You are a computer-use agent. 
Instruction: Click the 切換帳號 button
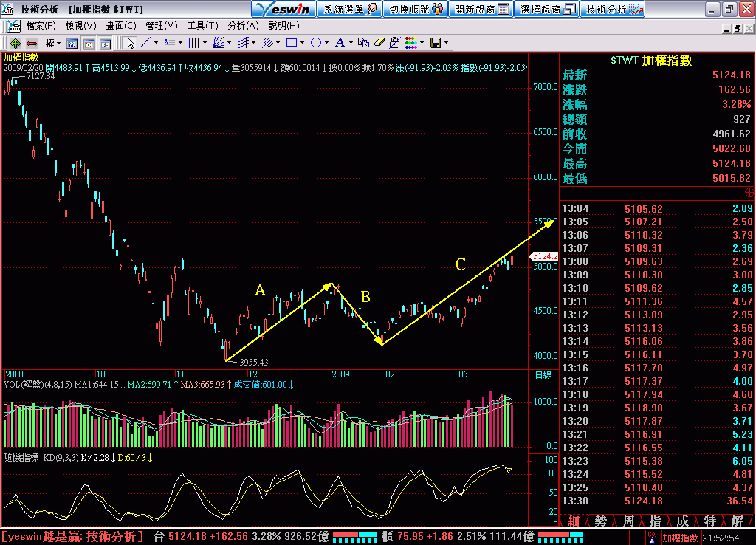[416, 9]
